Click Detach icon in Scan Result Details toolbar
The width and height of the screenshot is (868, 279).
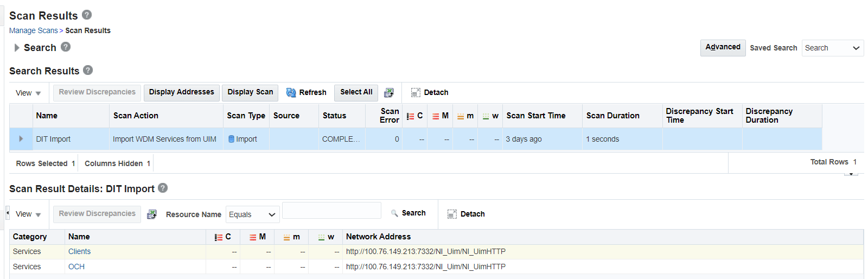(x=452, y=214)
